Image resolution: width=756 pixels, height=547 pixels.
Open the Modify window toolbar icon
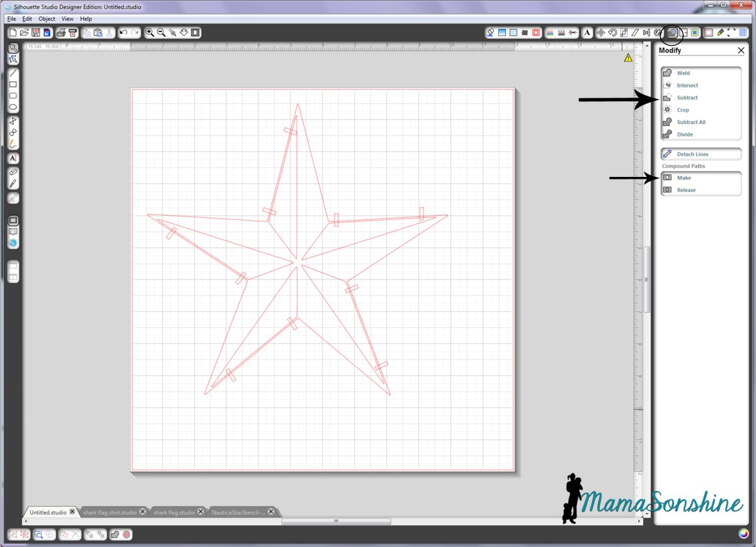click(x=673, y=33)
